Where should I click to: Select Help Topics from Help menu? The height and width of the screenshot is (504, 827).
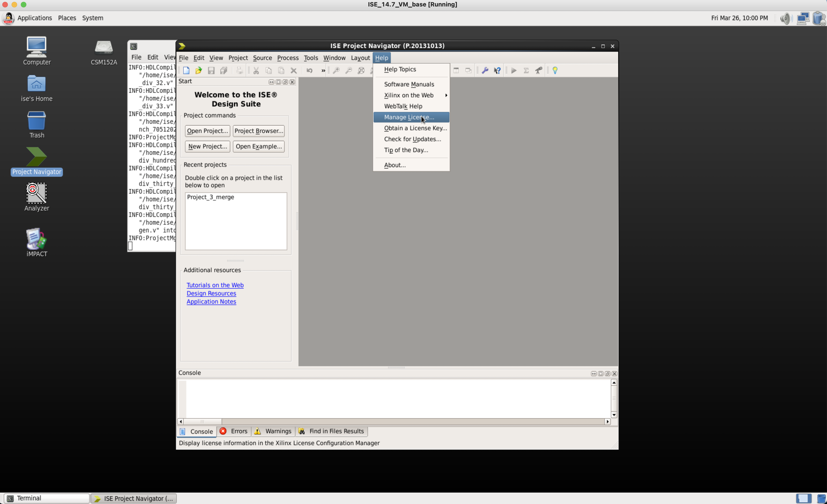411,70
